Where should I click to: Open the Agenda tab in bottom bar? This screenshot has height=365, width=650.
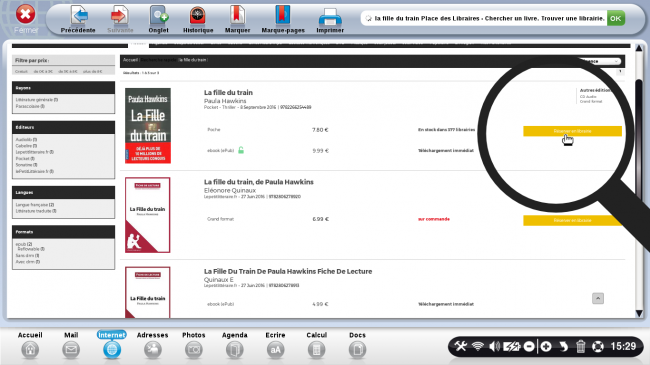click(x=235, y=345)
